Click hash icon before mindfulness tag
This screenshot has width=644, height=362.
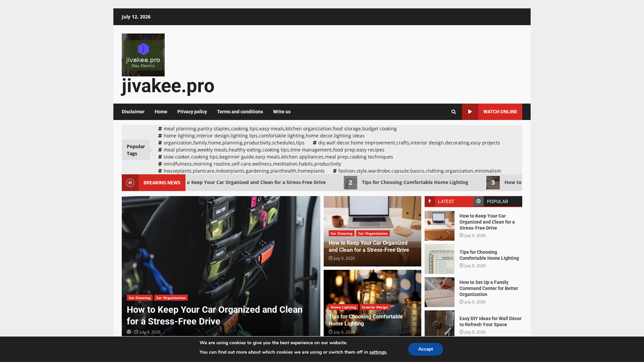click(x=160, y=164)
